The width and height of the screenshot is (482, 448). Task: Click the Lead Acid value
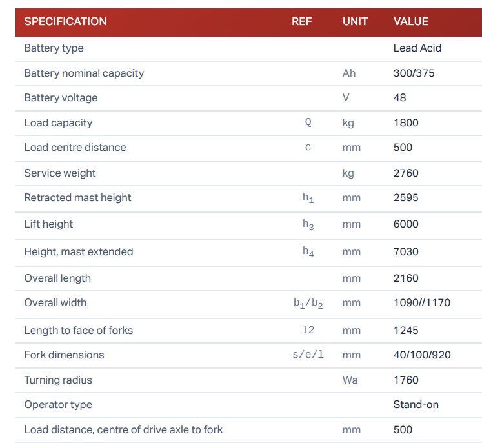coord(417,48)
